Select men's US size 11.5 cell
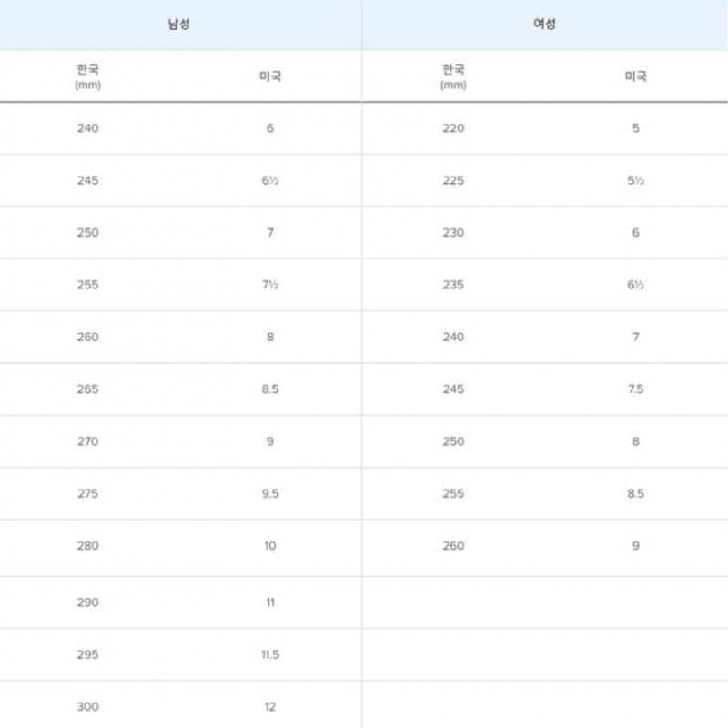Image resolution: width=728 pixels, height=728 pixels. click(x=270, y=654)
